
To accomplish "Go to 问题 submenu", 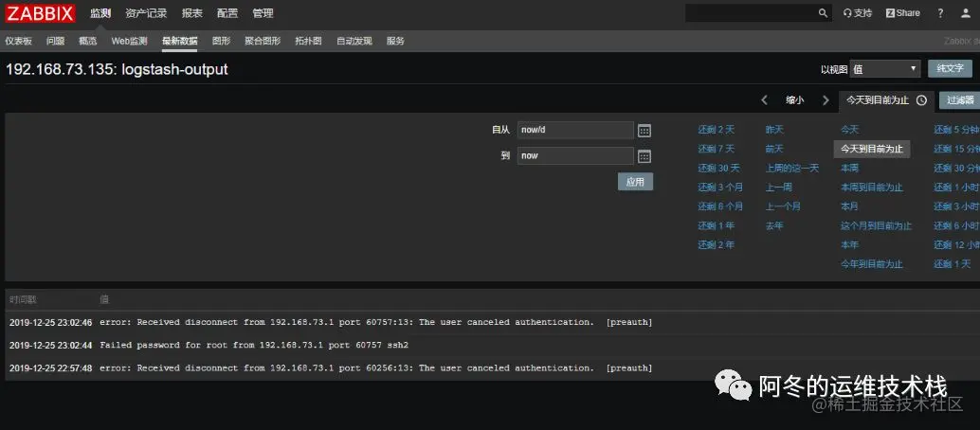I will (55, 42).
